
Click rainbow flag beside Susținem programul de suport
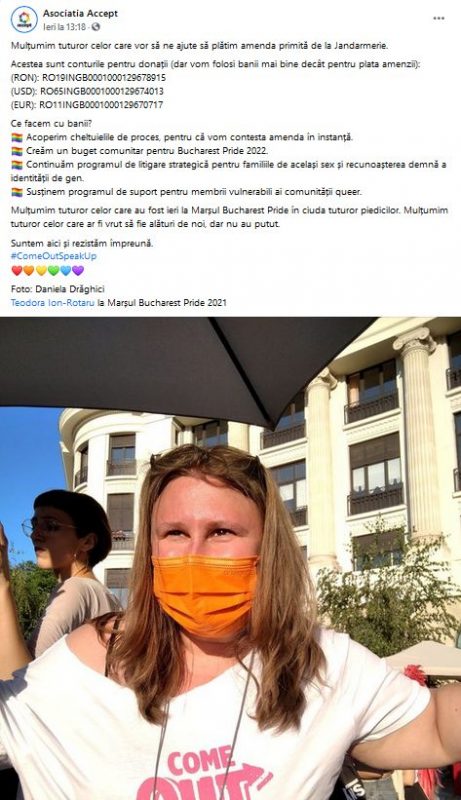coord(17,192)
